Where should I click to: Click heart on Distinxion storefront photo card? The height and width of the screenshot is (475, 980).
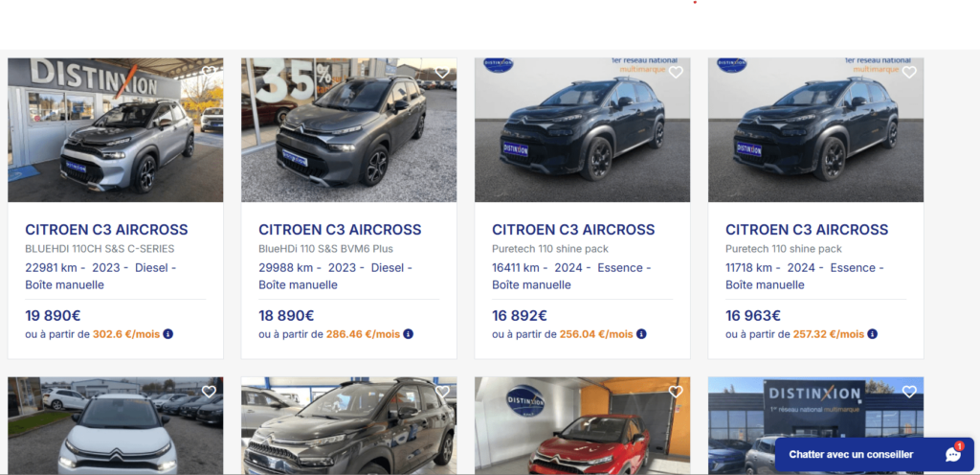(x=909, y=392)
